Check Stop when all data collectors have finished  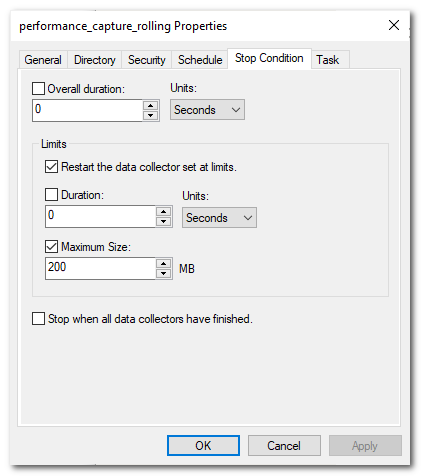pyautogui.click(x=38, y=319)
